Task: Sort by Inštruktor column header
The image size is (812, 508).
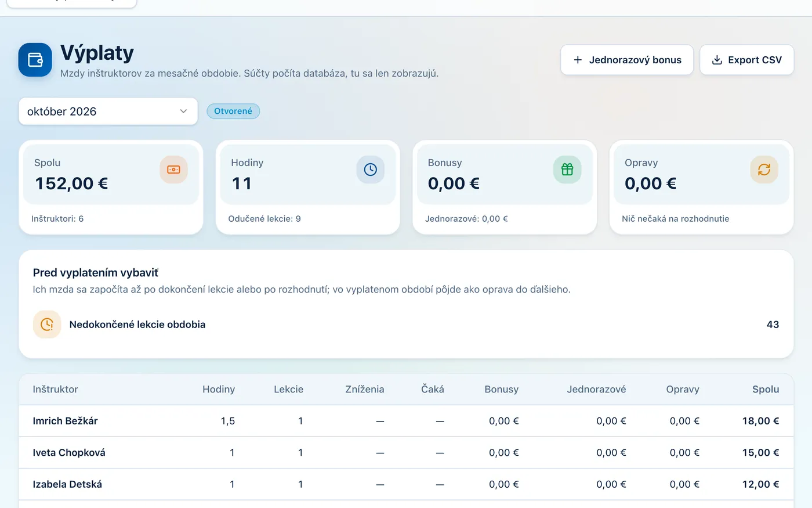Action: [55, 390]
